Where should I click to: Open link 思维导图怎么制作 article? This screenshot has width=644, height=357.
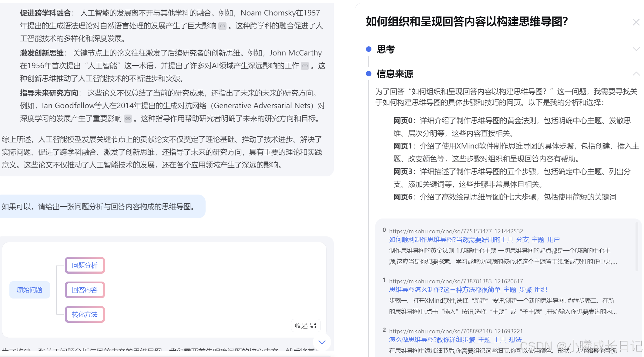click(x=468, y=290)
